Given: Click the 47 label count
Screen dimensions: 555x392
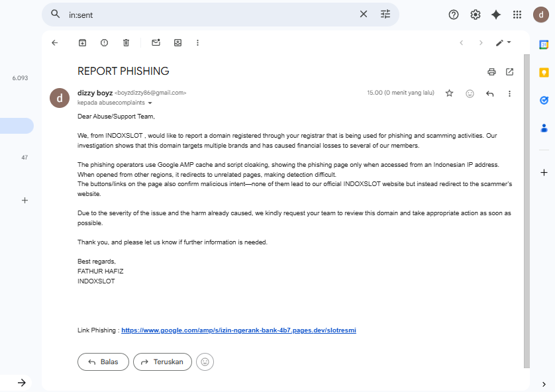Looking at the screenshot, I should tap(25, 158).
